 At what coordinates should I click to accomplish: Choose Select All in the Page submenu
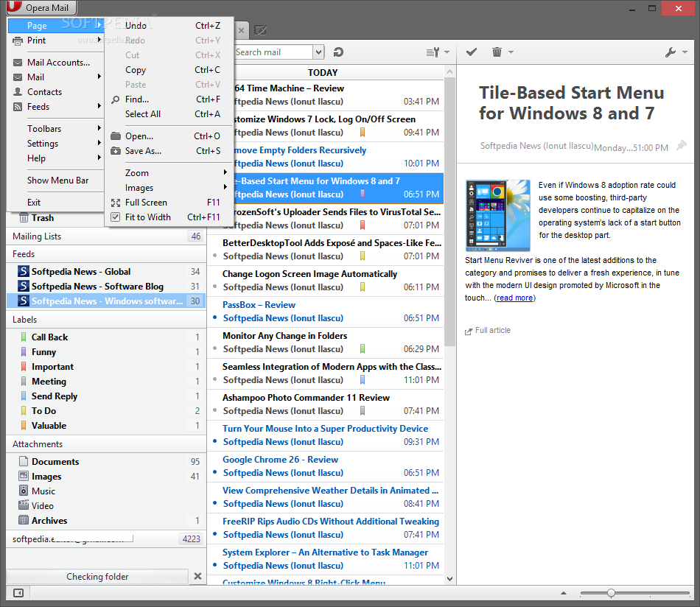[169, 114]
